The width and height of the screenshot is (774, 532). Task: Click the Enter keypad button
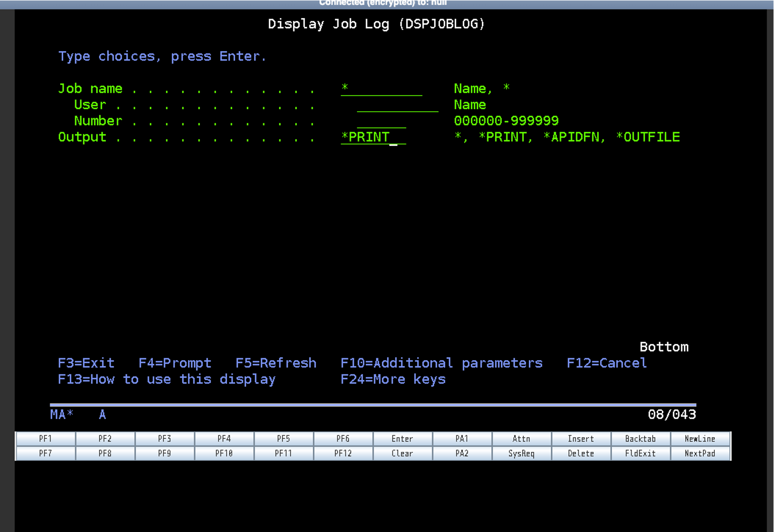(403, 439)
